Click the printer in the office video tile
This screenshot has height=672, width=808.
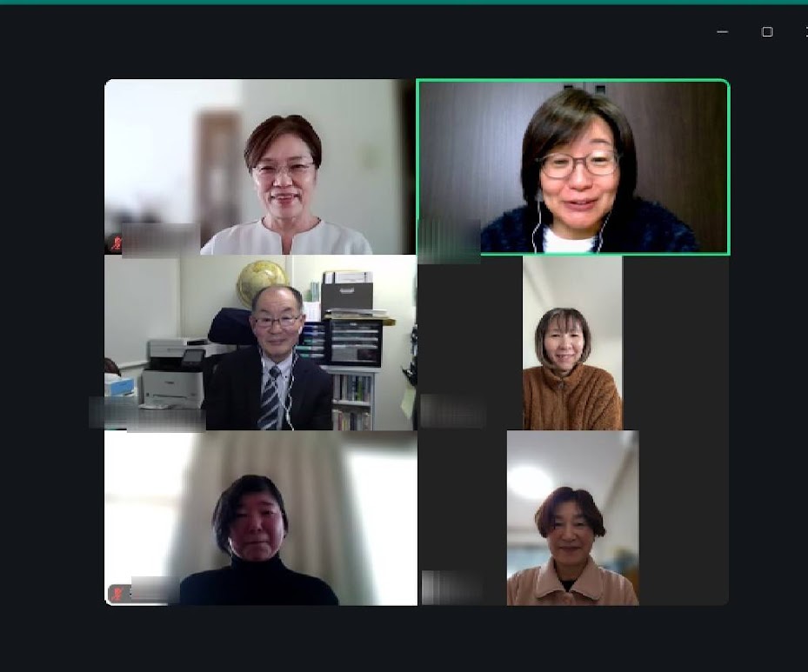coord(175,372)
